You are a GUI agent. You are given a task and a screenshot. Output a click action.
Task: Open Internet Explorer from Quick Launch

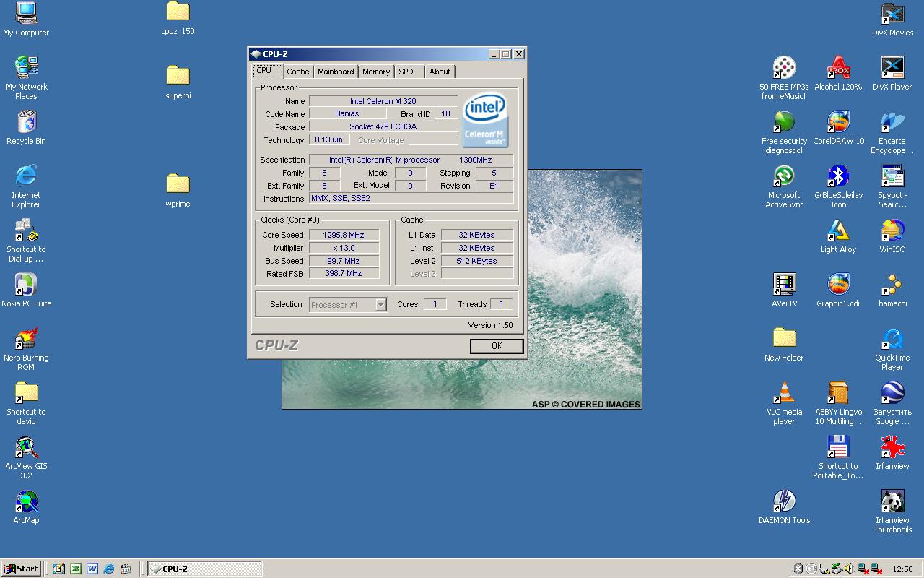109,569
